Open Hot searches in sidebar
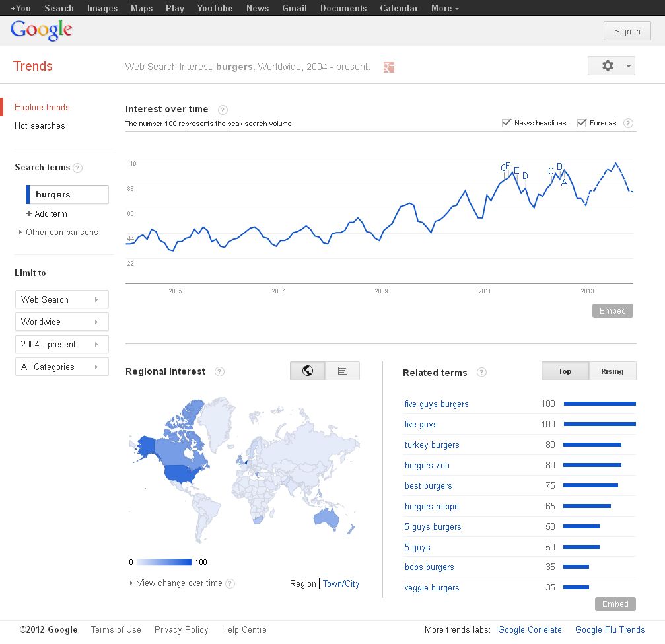 (40, 126)
